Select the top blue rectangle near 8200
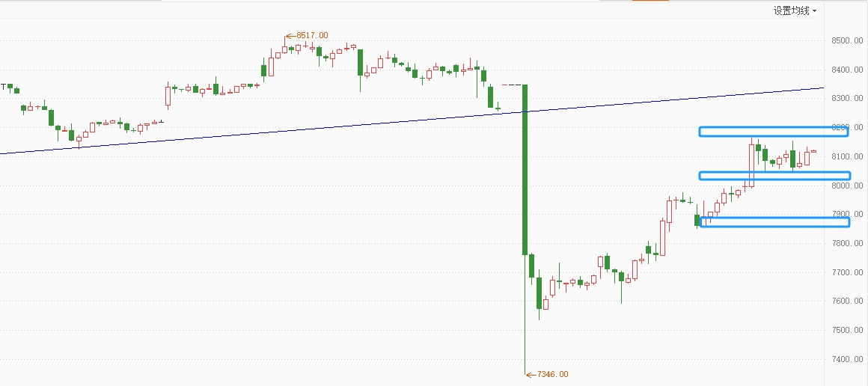This screenshot has height=386, width=868. pyautogui.click(x=773, y=132)
